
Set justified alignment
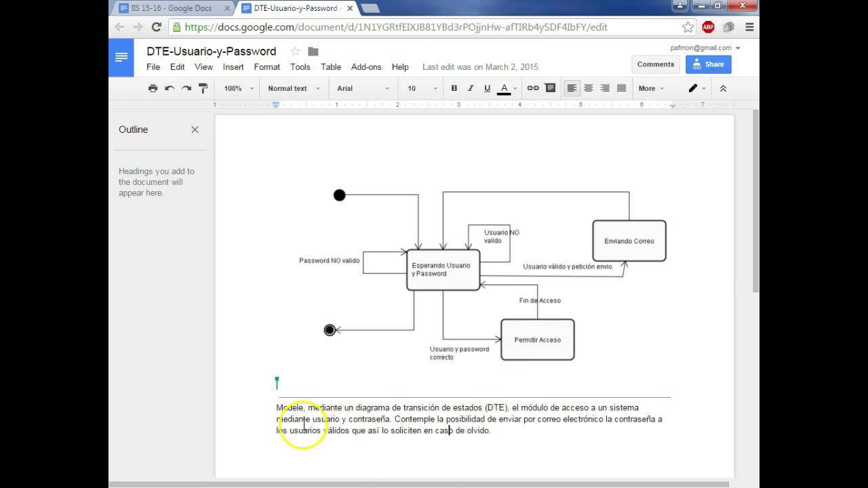click(x=621, y=88)
